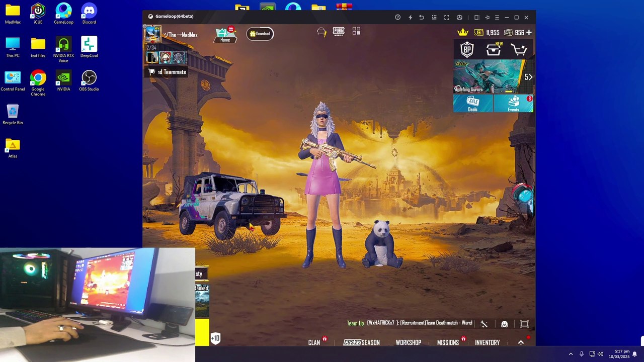Screen dimensions: 644x362
Task: Open the C8S22 SEASON tab
Action: [361, 342]
